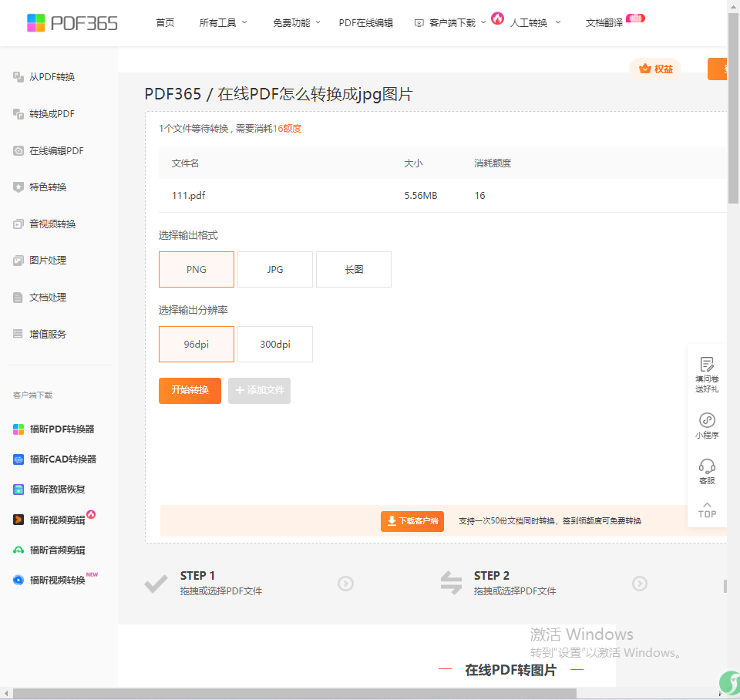The height and width of the screenshot is (700, 740).
Task: Expand the 所有工具 dropdown chevron
Action: click(x=244, y=22)
